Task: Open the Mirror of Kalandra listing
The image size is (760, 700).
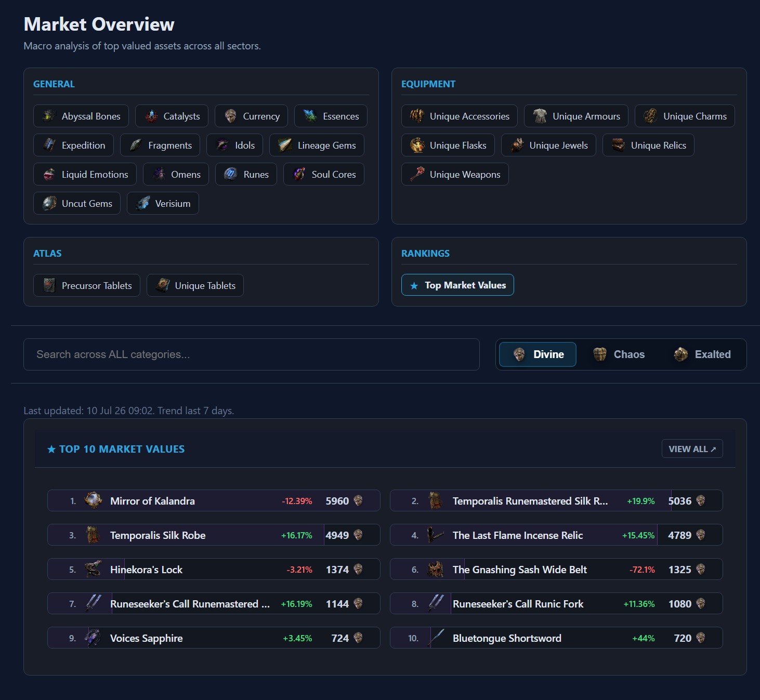Action: pyautogui.click(x=214, y=500)
